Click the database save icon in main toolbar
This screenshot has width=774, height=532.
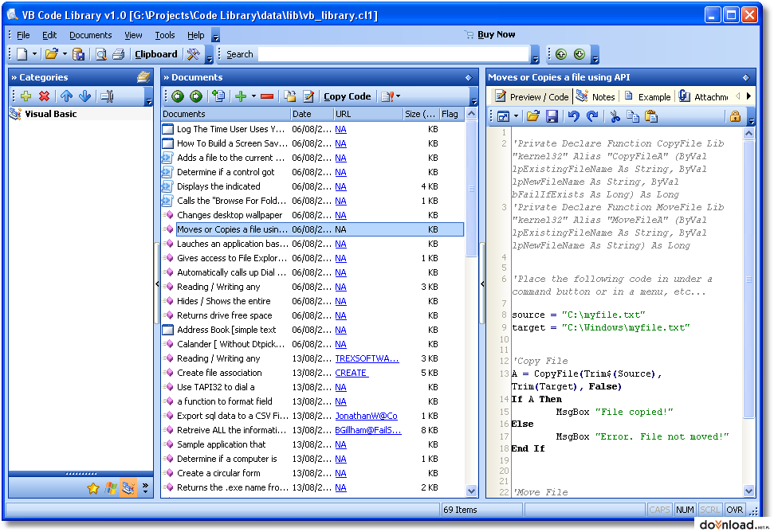coord(78,54)
